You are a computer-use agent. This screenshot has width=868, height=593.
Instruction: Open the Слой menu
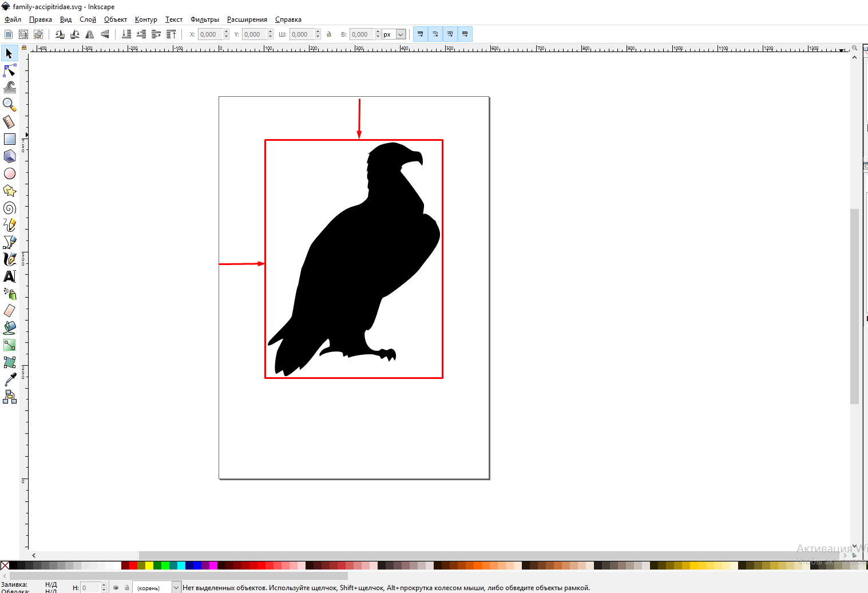88,19
